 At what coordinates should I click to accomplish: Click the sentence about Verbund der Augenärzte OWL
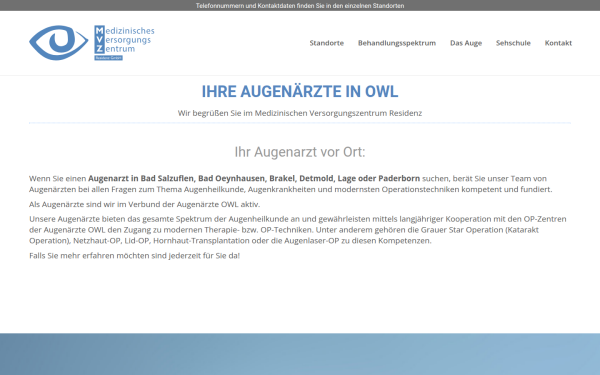pyautogui.click(x=145, y=204)
